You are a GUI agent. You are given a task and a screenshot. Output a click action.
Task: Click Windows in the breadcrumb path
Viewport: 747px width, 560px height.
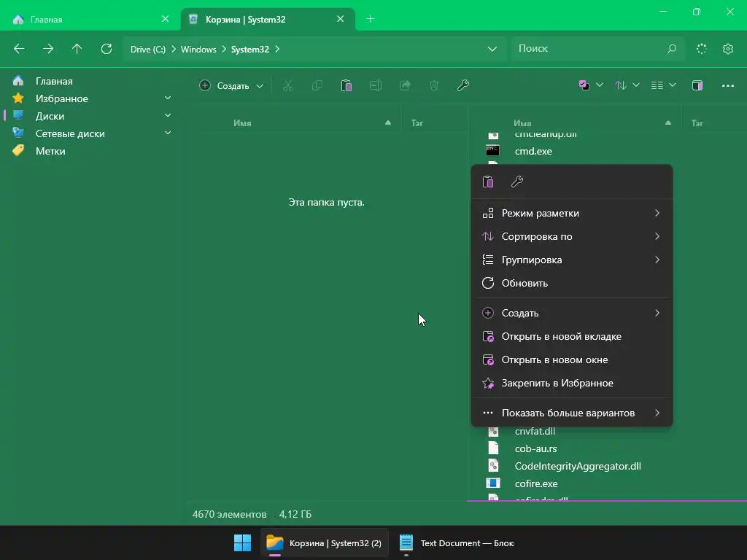coord(198,49)
